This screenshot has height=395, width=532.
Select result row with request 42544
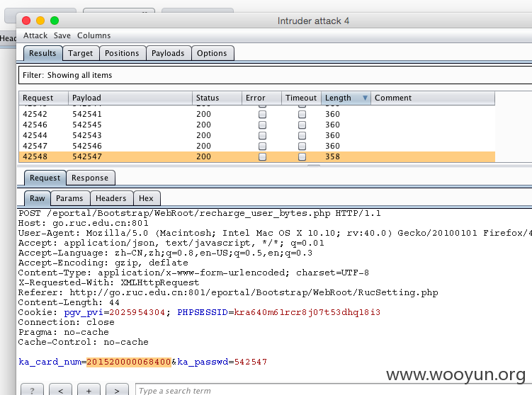[x=257, y=136]
